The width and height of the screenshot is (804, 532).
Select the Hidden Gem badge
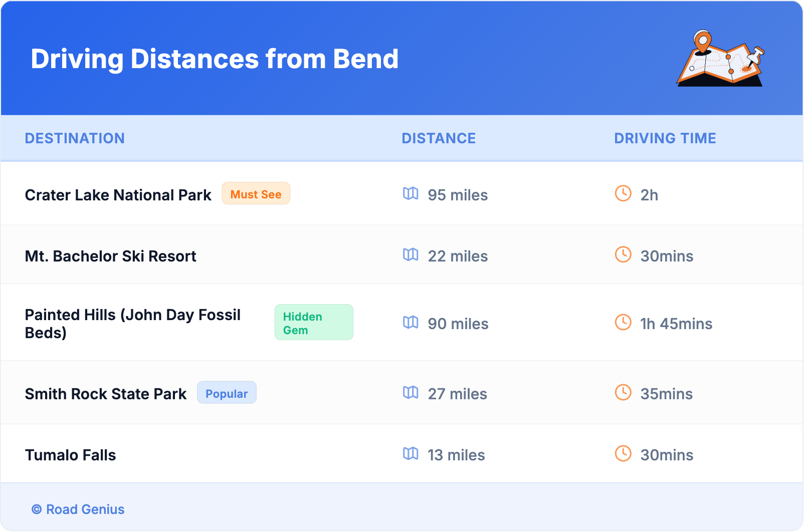click(x=313, y=323)
